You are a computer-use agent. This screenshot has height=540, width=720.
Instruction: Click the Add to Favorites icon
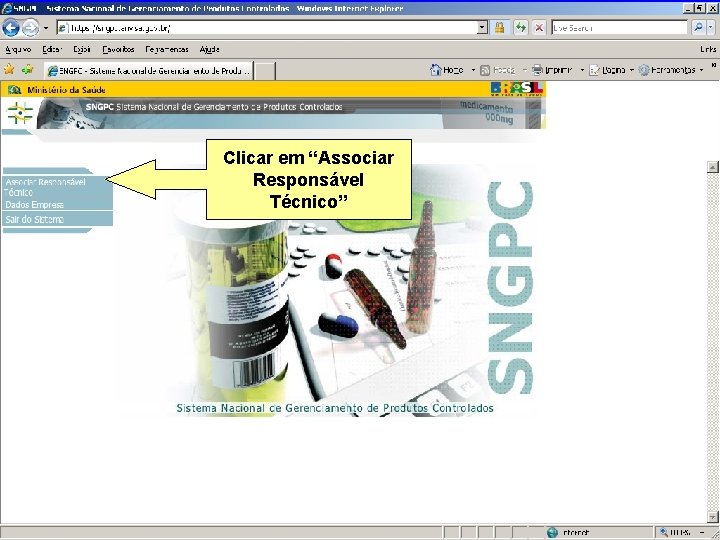(x=28, y=70)
